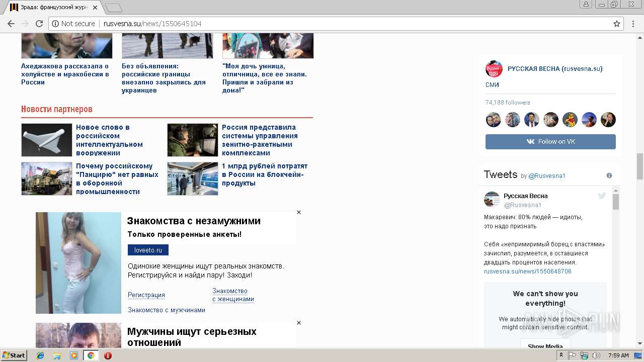Click the volume speaker tray icon

pyautogui.click(x=596, y=355)
